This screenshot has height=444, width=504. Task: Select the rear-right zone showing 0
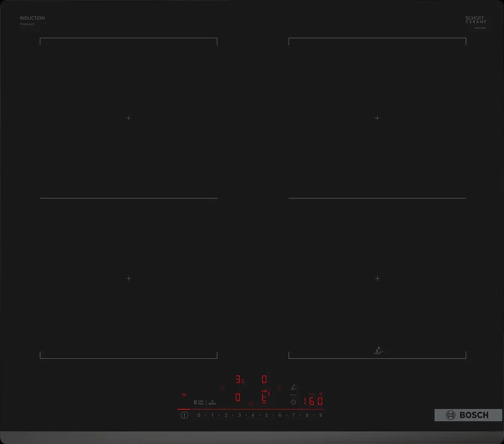[264, 379]
